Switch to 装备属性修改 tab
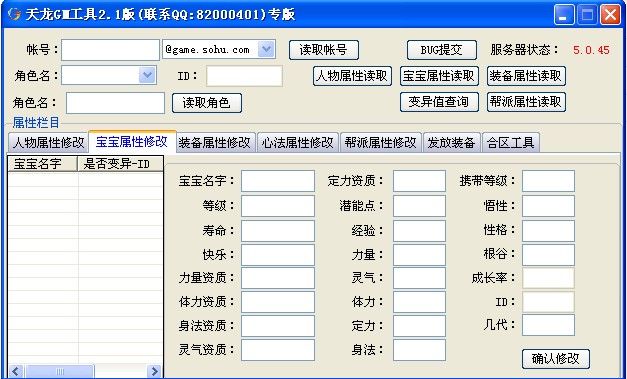627x379 pixels. (215, 142)
